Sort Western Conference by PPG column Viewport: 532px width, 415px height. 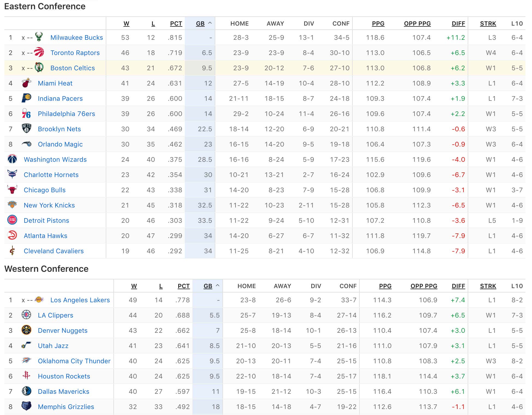pos(385,286)
